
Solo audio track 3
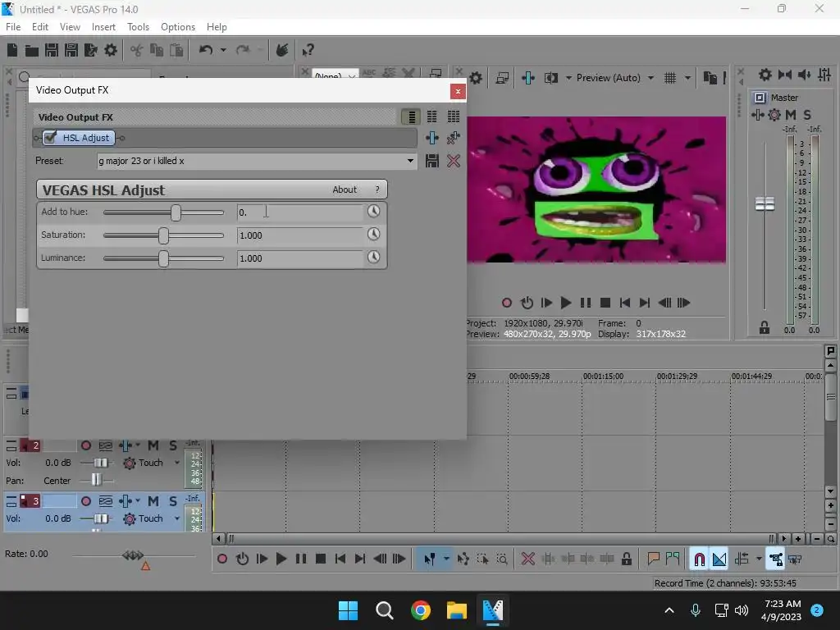172,501
